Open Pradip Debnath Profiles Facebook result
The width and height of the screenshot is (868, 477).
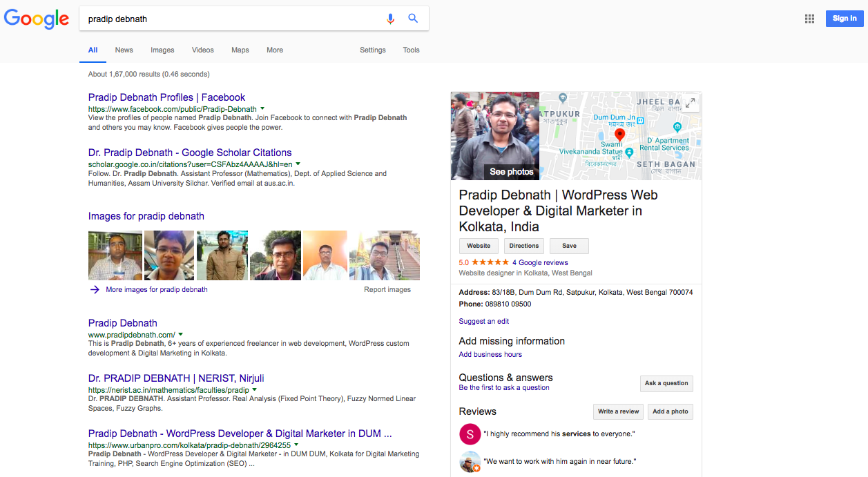(166, 97)
